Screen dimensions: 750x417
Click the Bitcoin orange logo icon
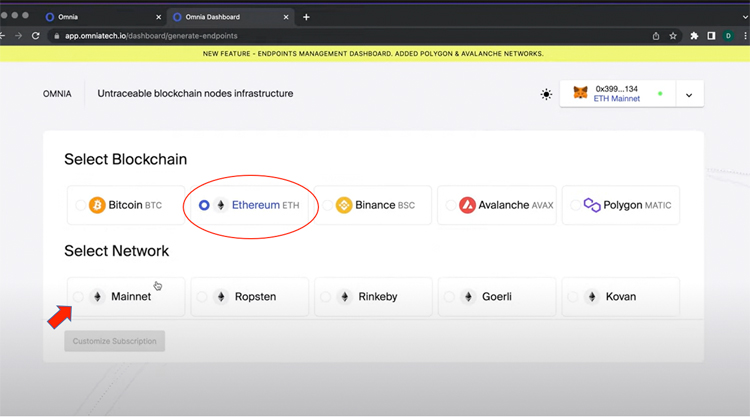tap(97, 205)
